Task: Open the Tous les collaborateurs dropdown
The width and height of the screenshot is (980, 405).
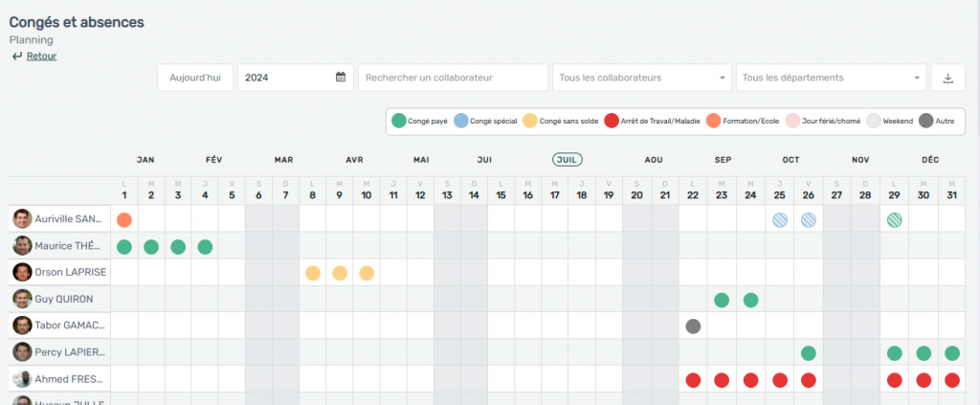Action: [641, 78]
